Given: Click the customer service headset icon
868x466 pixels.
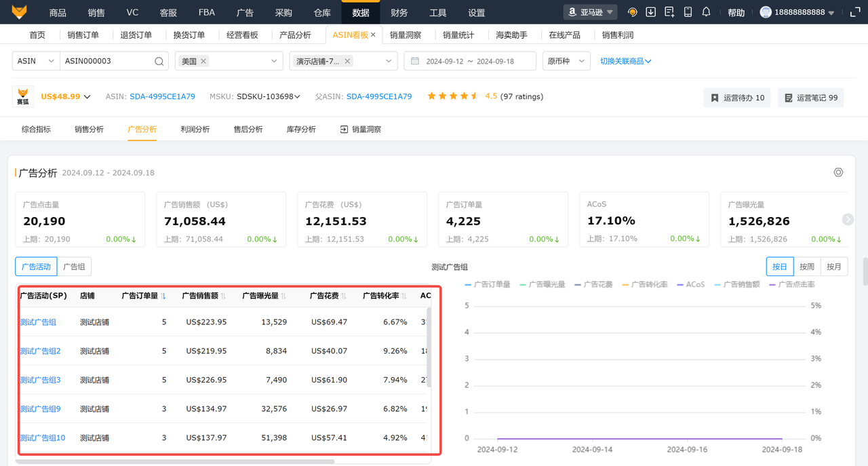Looking at the screenshot, I should (633, 12).
